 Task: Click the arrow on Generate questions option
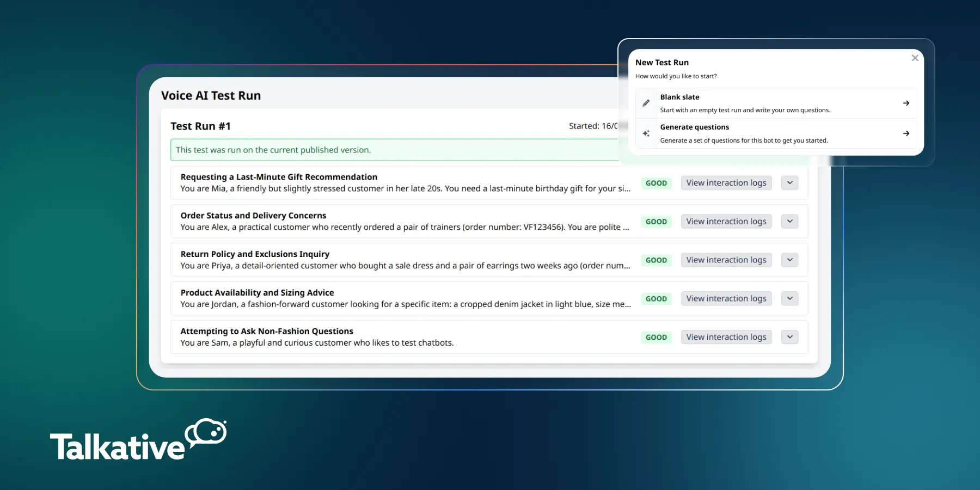pos(906,133)
